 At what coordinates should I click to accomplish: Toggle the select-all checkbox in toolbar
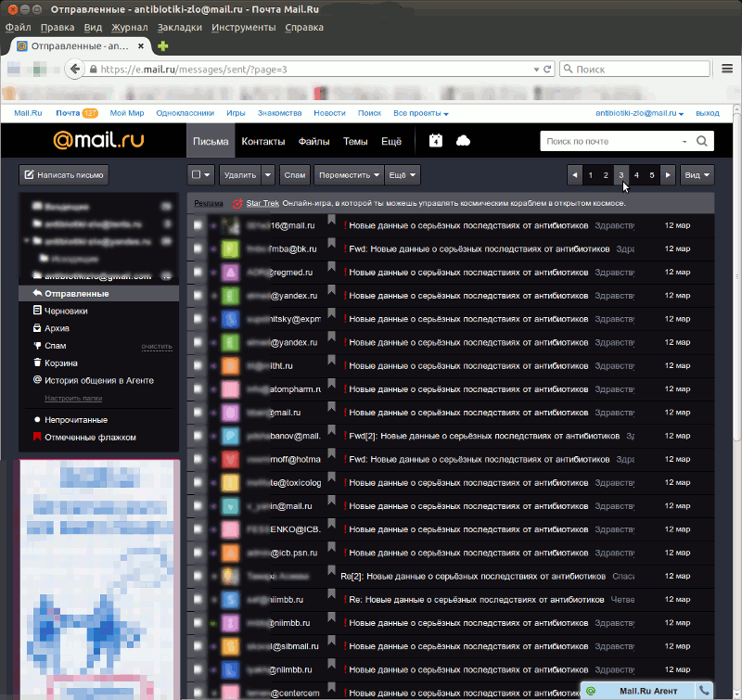pos(196,175)
